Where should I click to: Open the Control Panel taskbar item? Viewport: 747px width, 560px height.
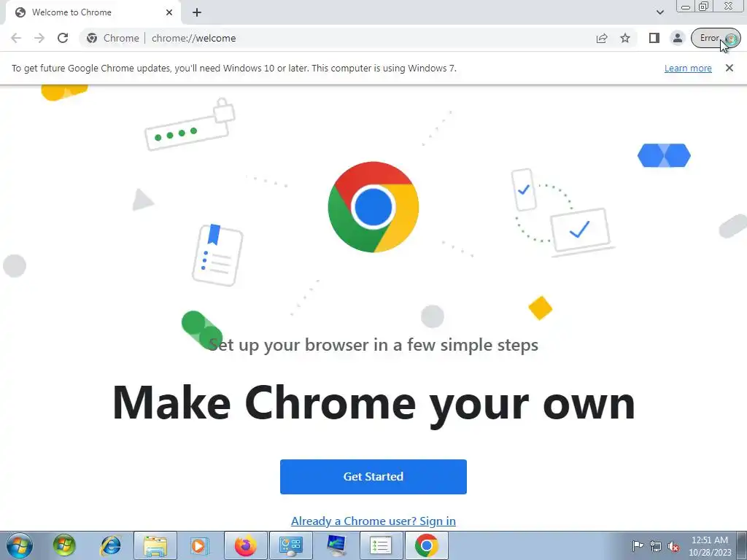pos(290,545)
